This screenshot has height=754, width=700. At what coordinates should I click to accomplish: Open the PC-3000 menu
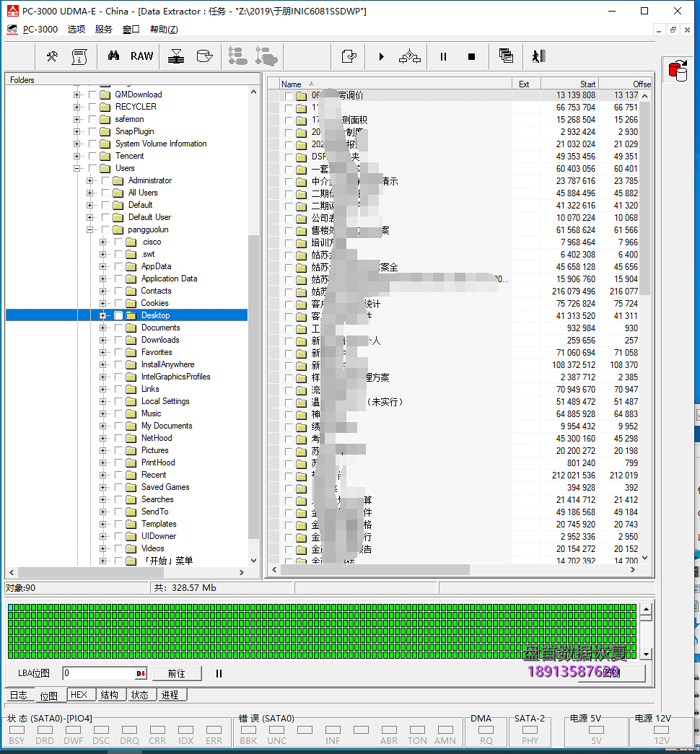point(40,30)
